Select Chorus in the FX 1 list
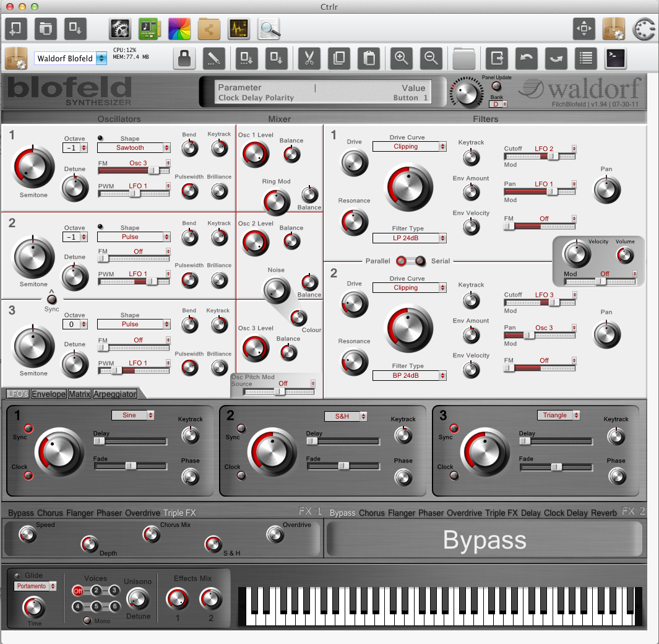The width and height of the screenshot is (659, 644). [x=50, y=513]
